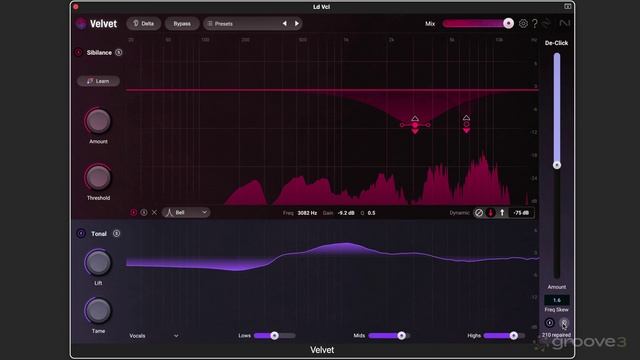Close the Ld Vcl plugin window
640x360 pixels.
point(76,7)
